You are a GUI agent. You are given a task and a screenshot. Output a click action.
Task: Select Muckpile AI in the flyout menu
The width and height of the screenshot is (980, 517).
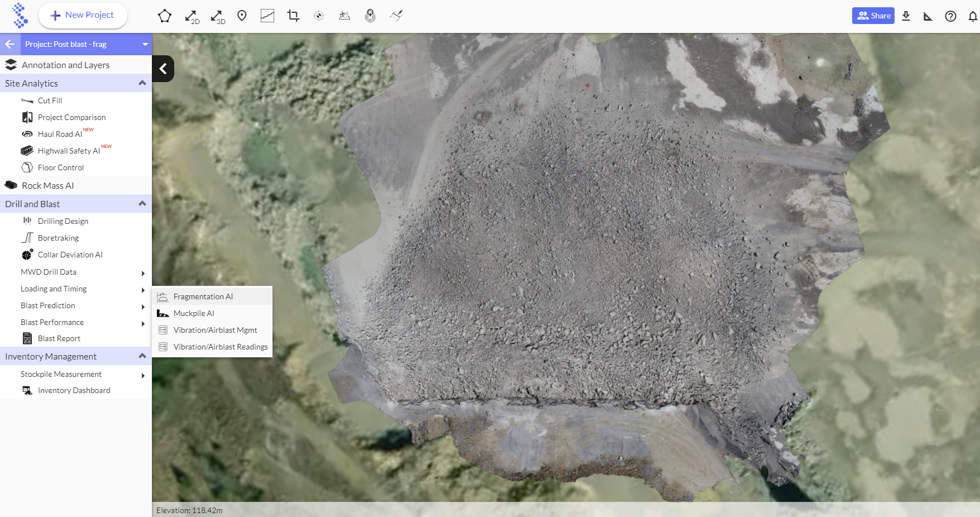[194, 313]
